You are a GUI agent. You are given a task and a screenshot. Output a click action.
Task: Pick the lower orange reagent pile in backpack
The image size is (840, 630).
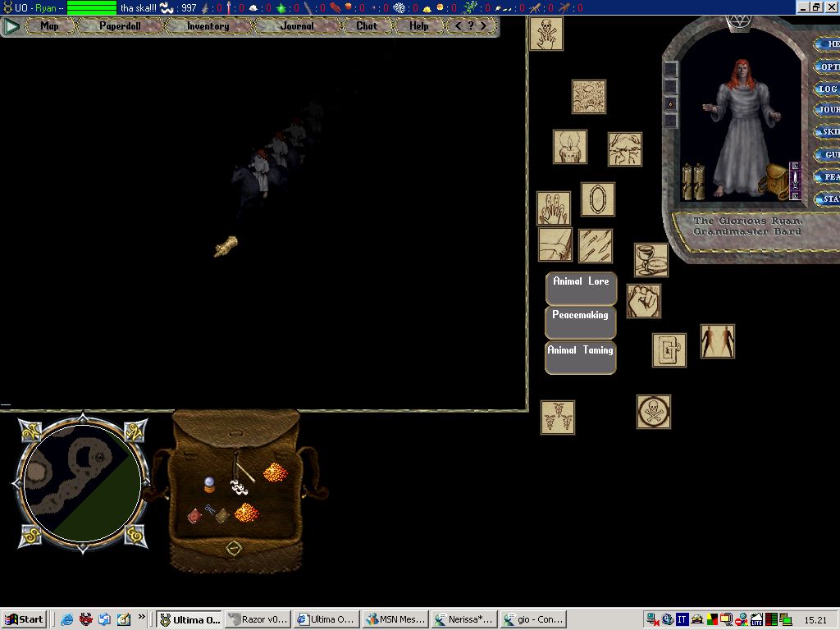point(246,512)
